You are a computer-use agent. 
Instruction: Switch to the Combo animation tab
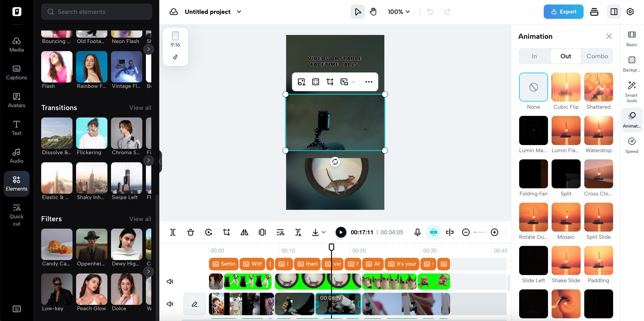[597, 56]
